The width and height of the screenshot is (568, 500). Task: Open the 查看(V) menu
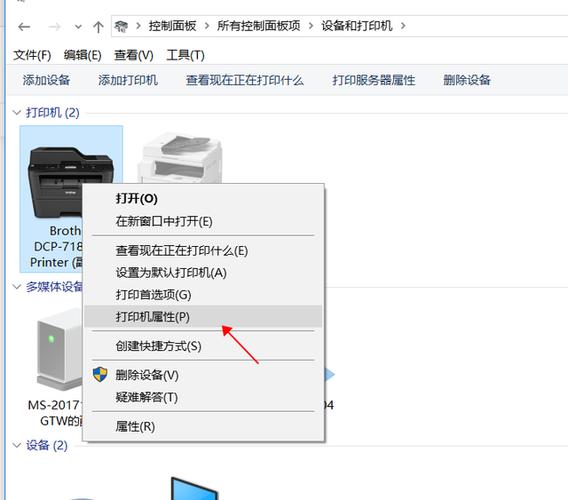[x=134, y=55]
